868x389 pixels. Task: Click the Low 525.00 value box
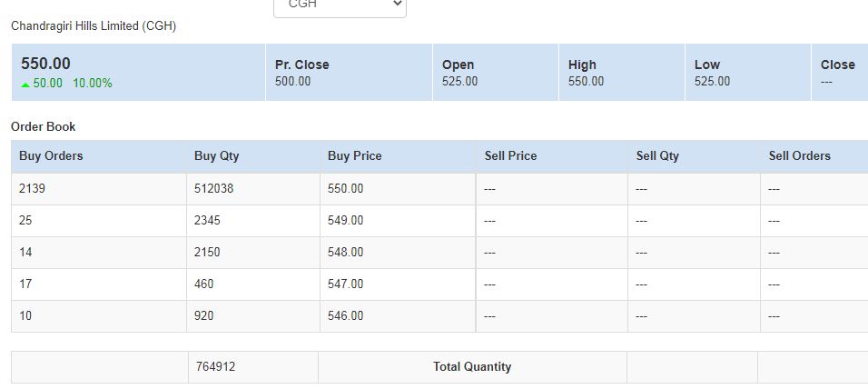pos(747,73)
